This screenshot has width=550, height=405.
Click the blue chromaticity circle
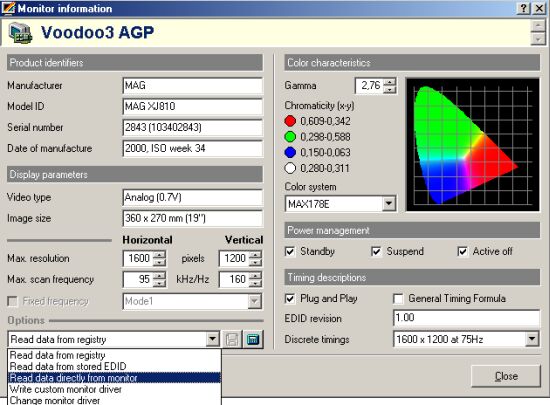[290, 153]
